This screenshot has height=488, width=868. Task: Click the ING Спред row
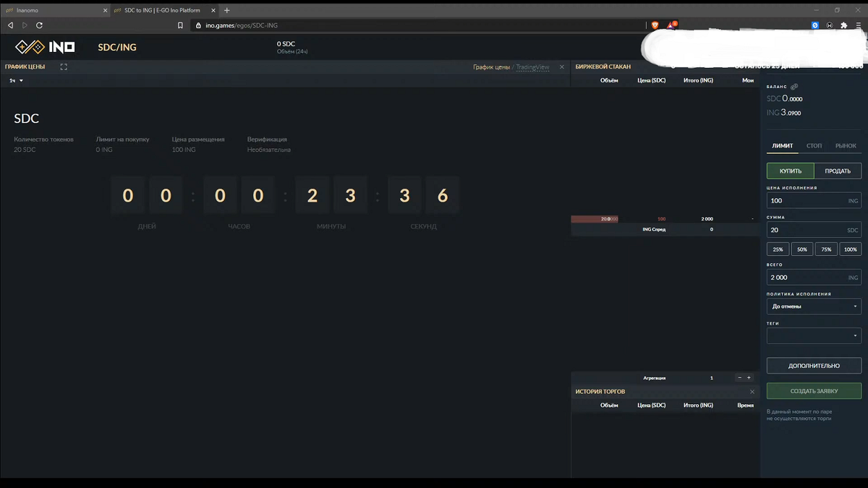(665, 229)
